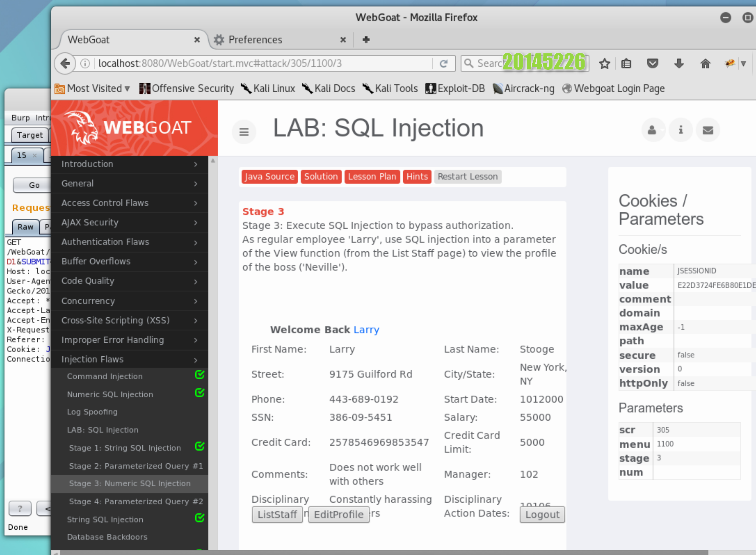Click the Logout button

tap(542, 515)
